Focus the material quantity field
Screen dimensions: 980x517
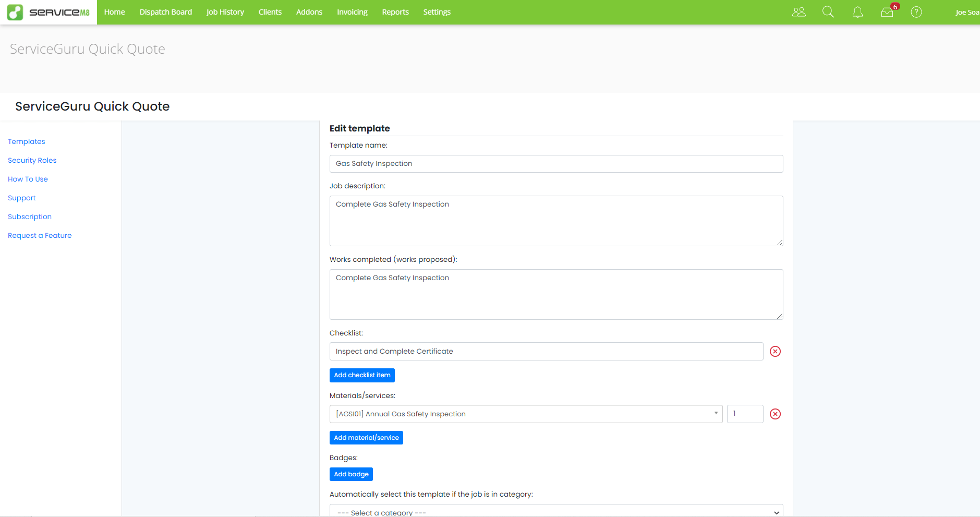pos(745,414)
